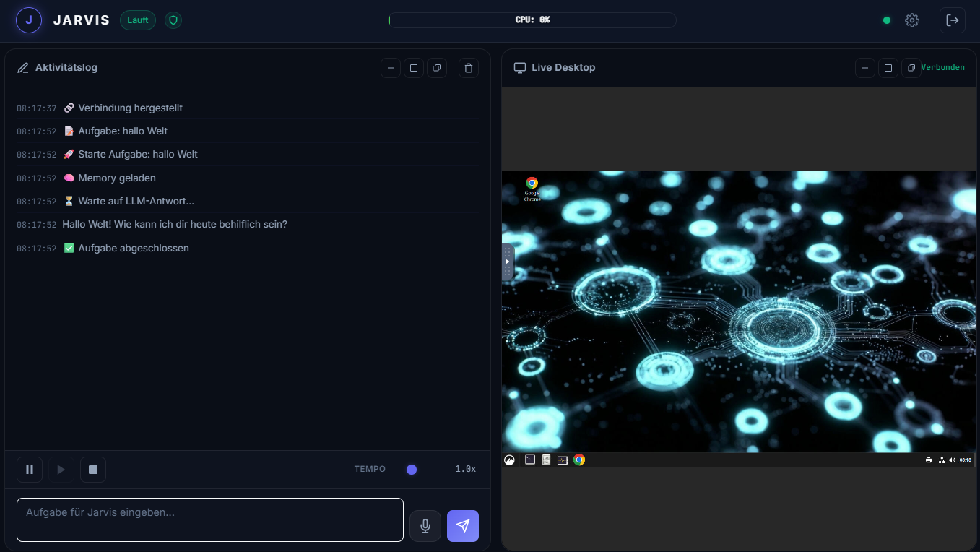Launch the terminal from the remote taskbar
This screenshot has width=980, height=552.
pos(530,460)
